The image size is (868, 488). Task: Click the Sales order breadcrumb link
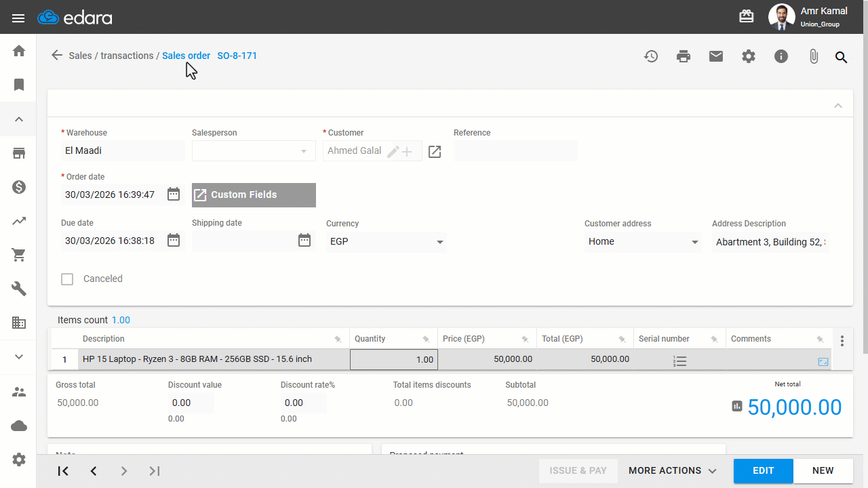[x=186, y=56]
